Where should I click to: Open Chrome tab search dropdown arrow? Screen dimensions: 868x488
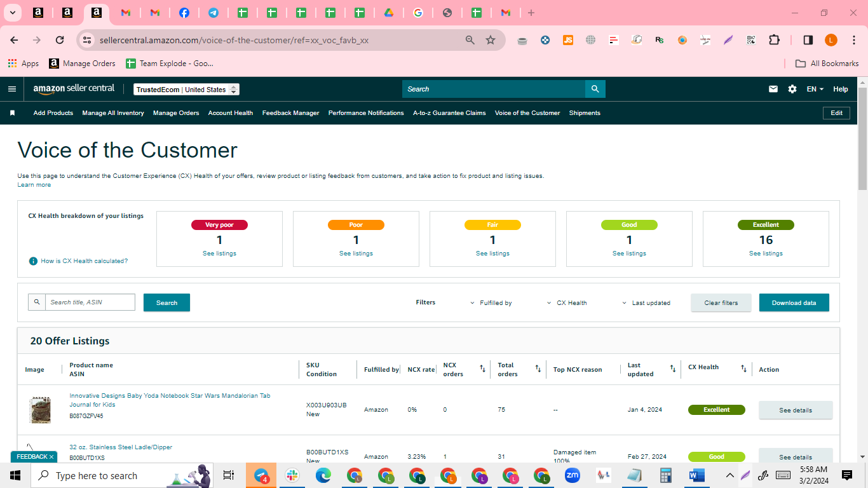pos(12,13)
